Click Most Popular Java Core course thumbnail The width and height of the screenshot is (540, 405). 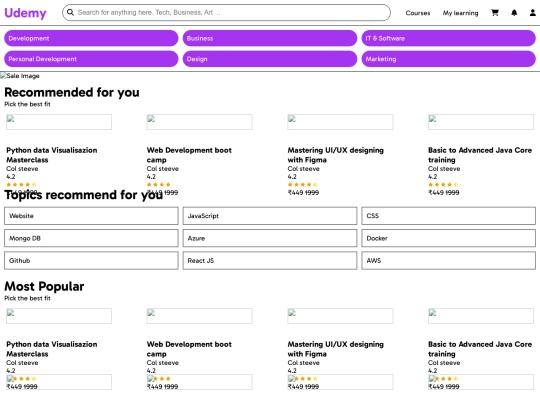[481, 316]
